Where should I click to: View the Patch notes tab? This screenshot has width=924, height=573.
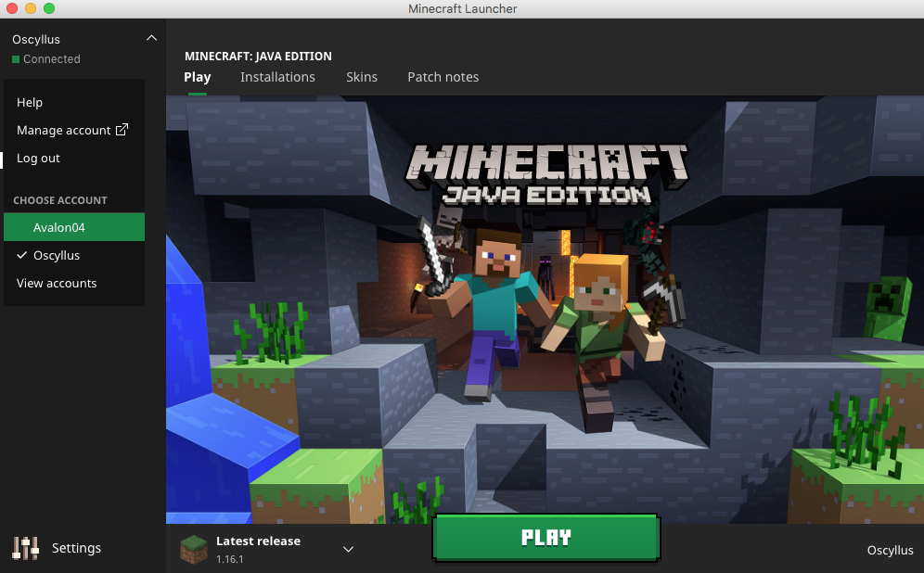(443, 77)
